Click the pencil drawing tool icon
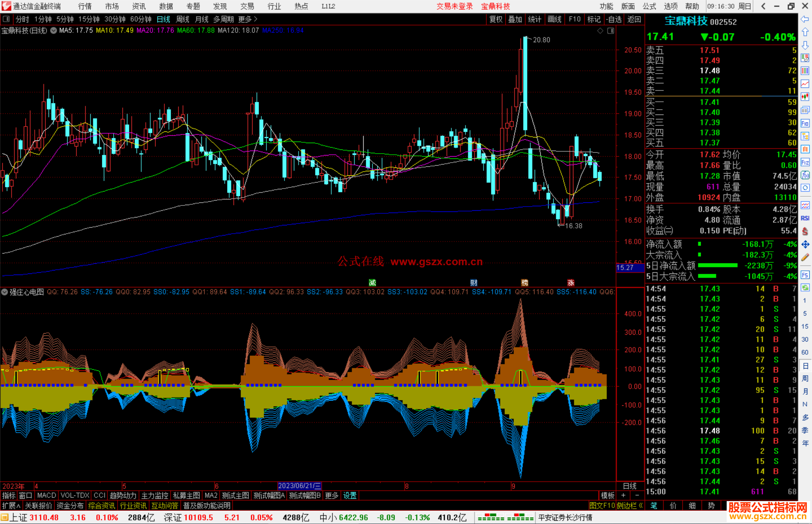Screen dimensions: 812x524 point(805,257)
